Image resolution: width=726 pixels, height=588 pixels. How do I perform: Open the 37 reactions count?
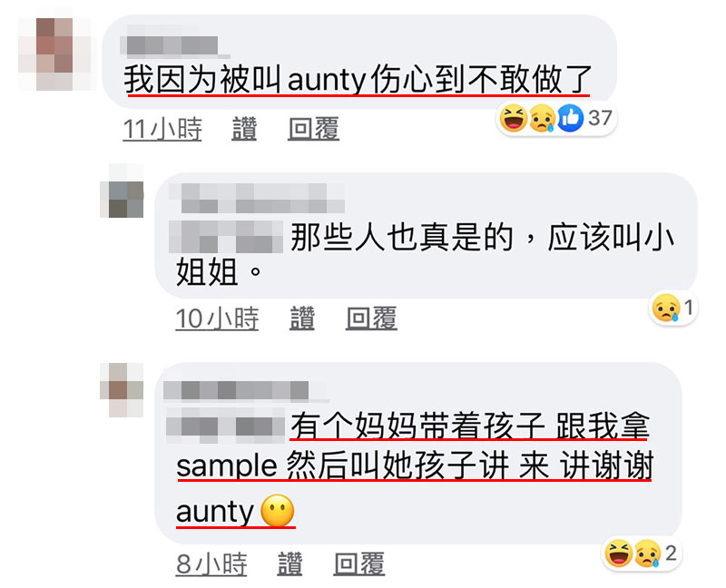point(600,118)
